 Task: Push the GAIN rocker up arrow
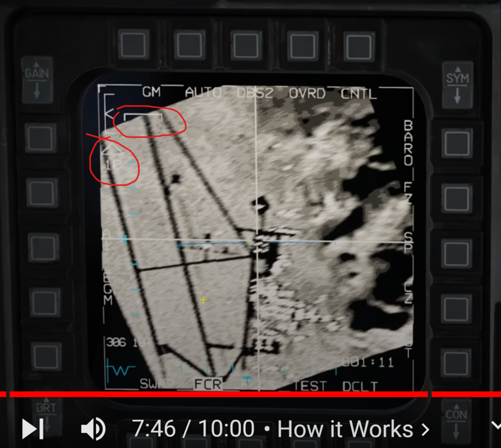[x=36, y=64]
